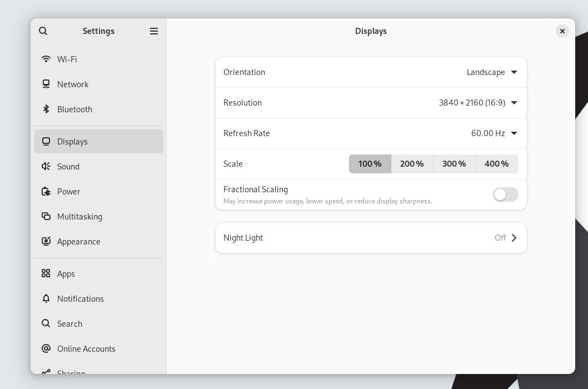
Task: Click the Night Light row label
Action: [243, 238]
